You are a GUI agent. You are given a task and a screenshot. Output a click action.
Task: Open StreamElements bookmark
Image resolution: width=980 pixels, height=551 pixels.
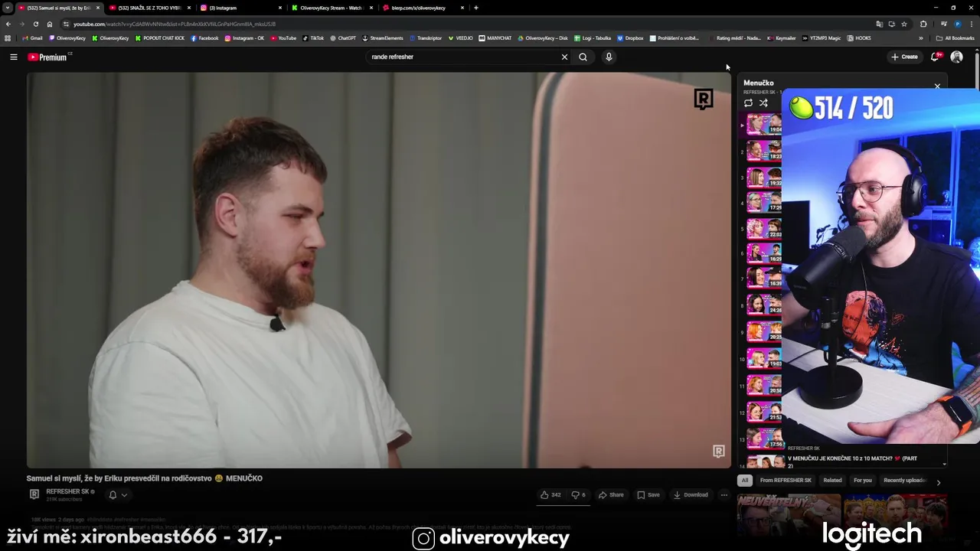coord(383,37)
